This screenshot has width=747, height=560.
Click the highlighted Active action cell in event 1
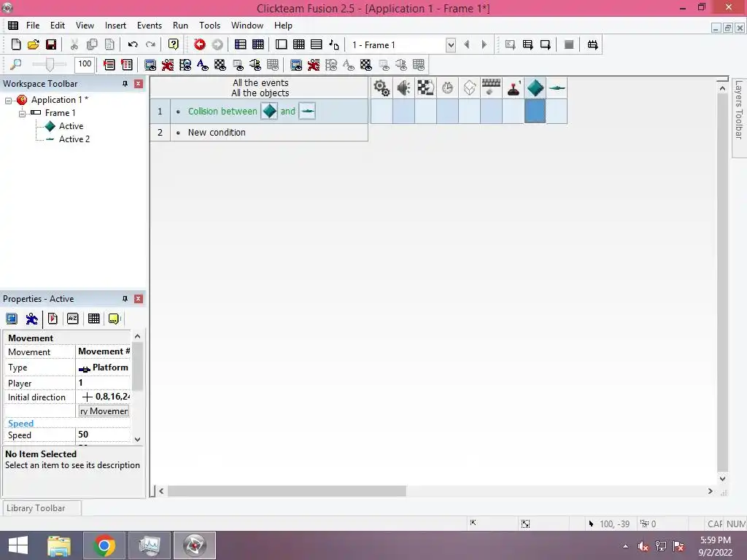[x=535, y=111]
